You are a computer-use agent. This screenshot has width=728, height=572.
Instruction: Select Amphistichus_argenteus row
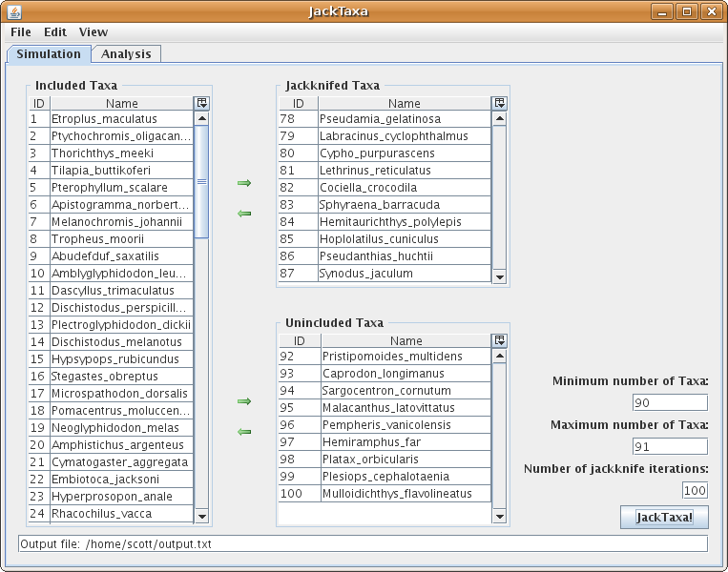point(111,445)
